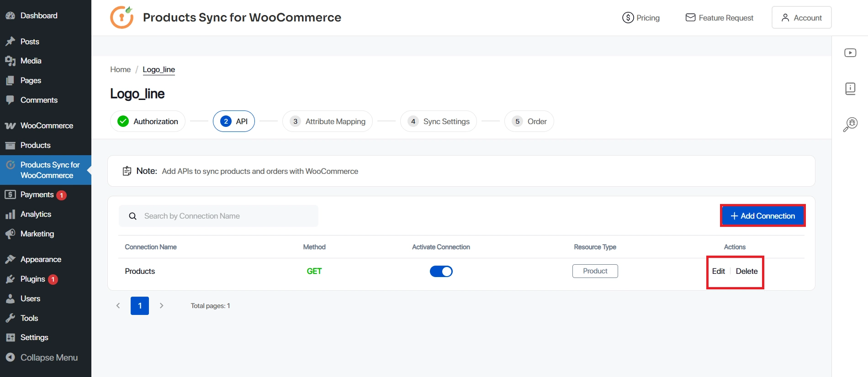Collapse the WordPress admin menu

point(48,357)
